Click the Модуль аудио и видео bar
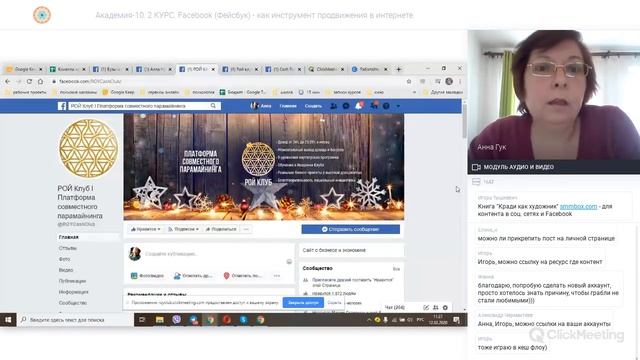640x360 pixels. click(x=554, y=167)
